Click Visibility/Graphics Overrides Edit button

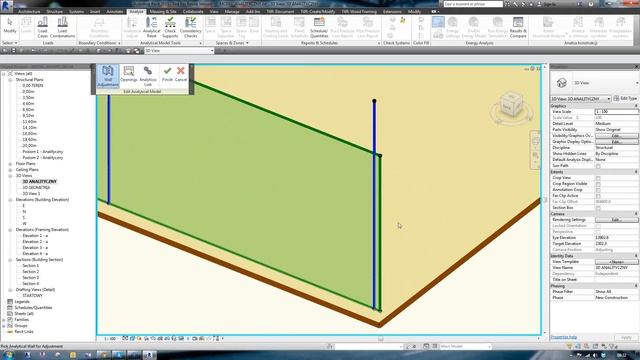click(x=616, y=136)
